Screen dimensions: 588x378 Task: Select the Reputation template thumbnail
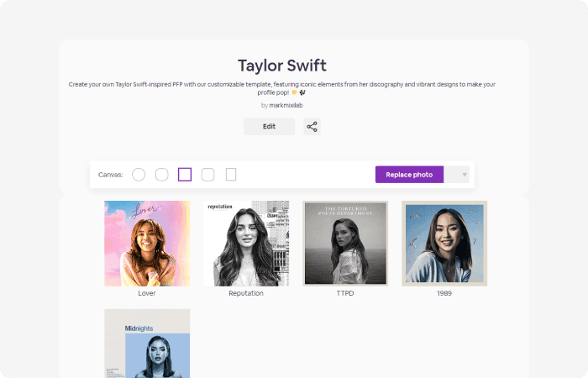(x=246, y=244)
